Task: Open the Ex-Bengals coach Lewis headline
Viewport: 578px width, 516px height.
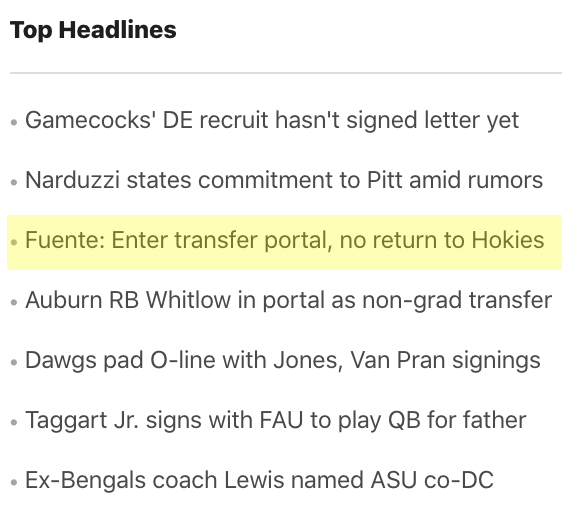Action: pos(260,480)
